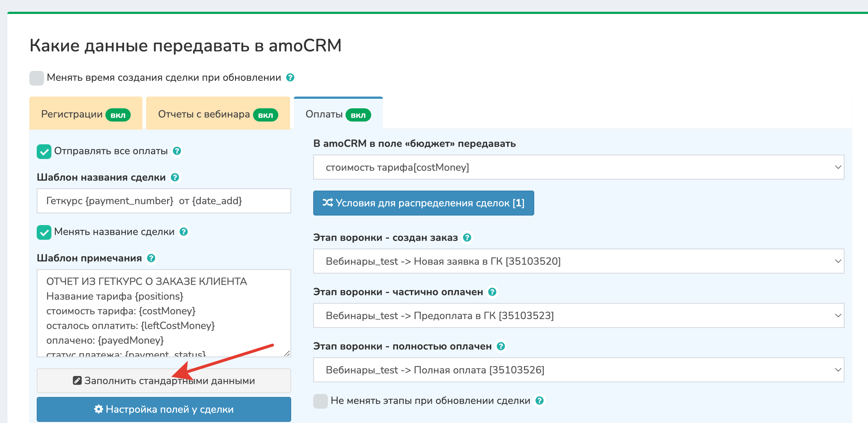Click help icon next to 'Менять время создания сделки'

[x=290, y=77]
